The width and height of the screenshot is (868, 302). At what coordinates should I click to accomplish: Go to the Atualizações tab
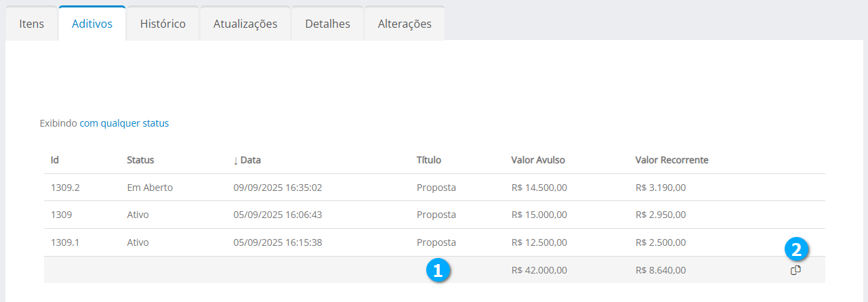[x=245, y=24]
